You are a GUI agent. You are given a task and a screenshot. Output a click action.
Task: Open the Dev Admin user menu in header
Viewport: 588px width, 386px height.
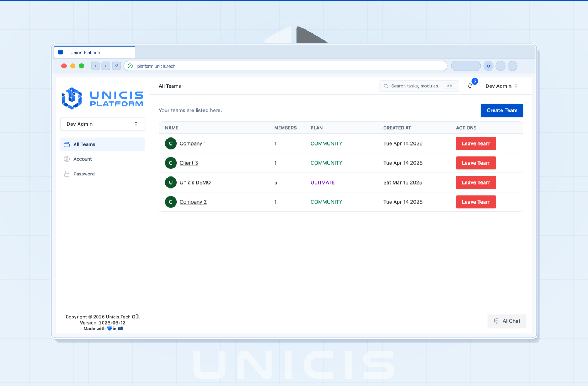click(x=501, y=86)
